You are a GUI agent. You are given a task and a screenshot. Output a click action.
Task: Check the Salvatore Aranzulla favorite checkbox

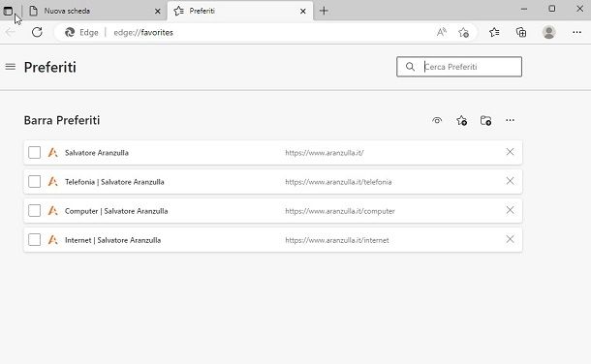34,152
